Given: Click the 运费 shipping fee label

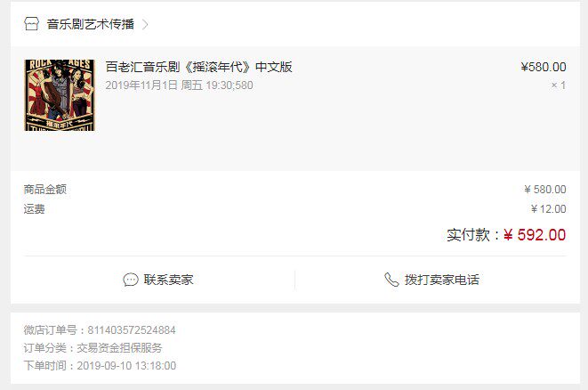Looking at the screenshot, I should point(34,208).
